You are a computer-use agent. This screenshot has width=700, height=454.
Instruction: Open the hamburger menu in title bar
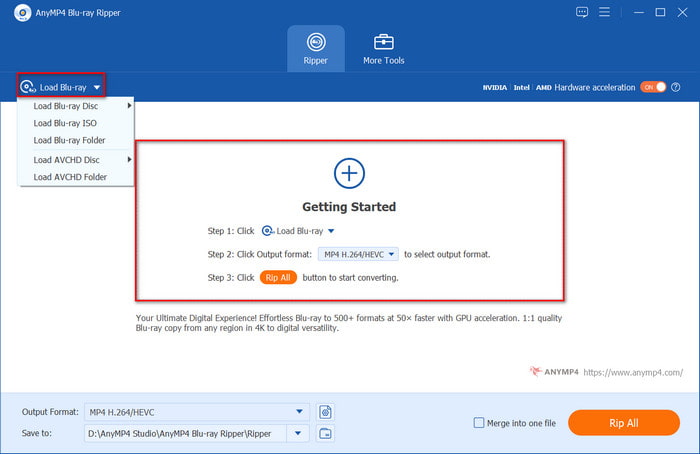[x=604, y=12]
